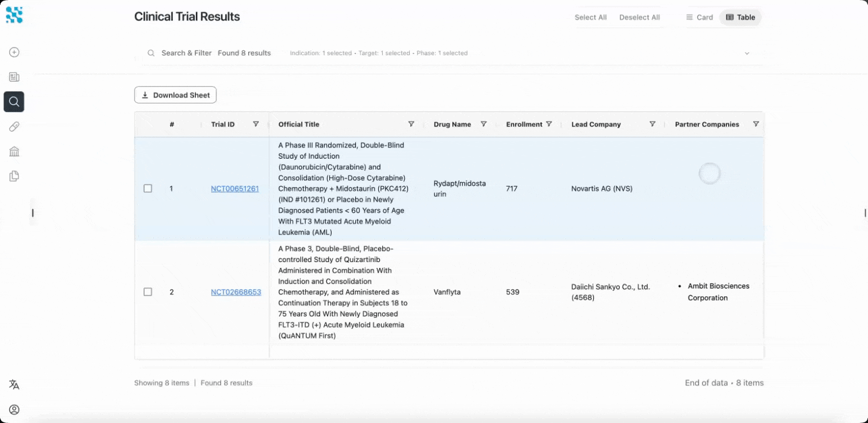868x423 pixels.
Task: Expand the Search & Filter chevron
Action: point(747,53)
